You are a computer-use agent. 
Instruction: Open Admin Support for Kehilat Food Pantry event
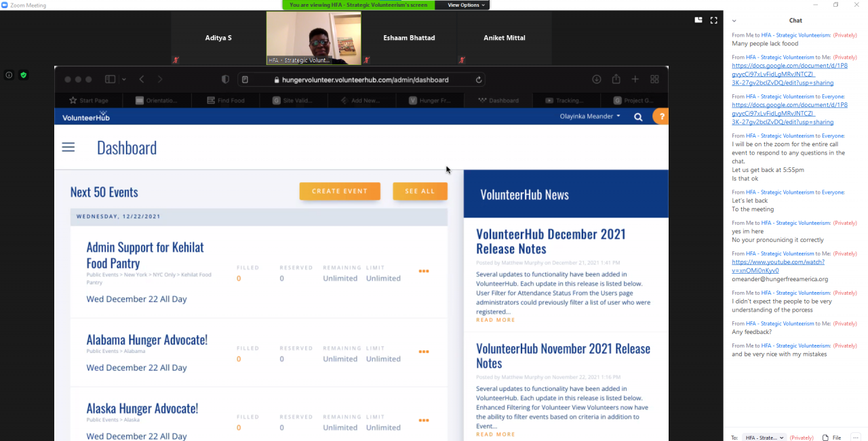pos(145,255)
